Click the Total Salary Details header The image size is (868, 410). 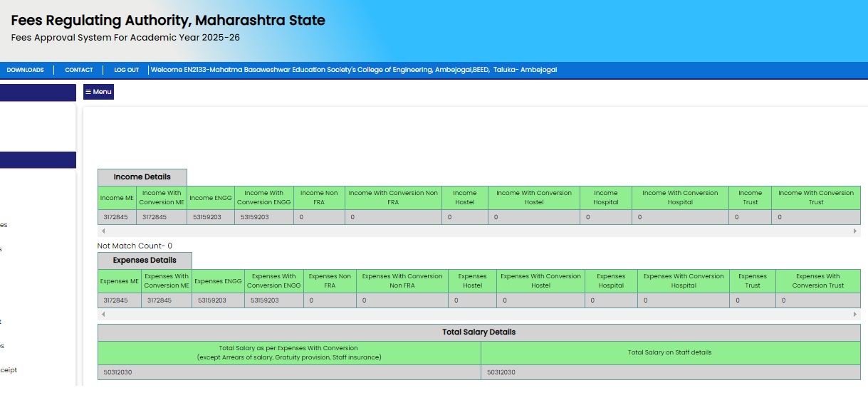[479, 332]
